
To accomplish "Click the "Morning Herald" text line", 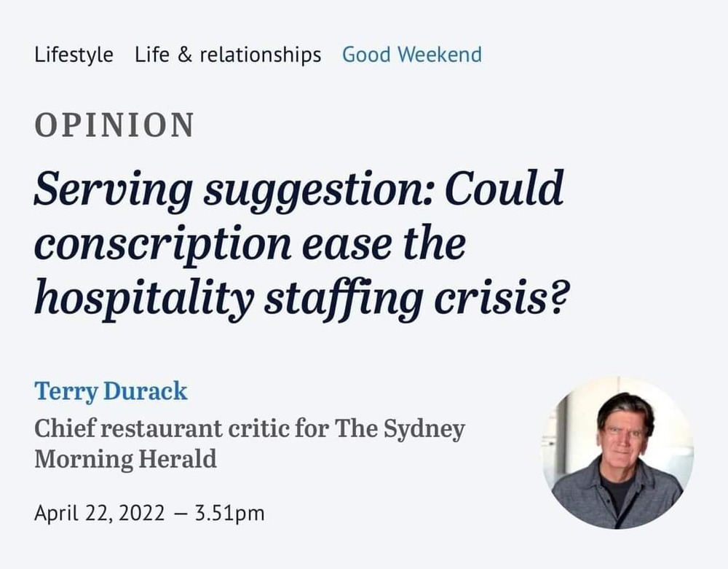I will (125, 459).
